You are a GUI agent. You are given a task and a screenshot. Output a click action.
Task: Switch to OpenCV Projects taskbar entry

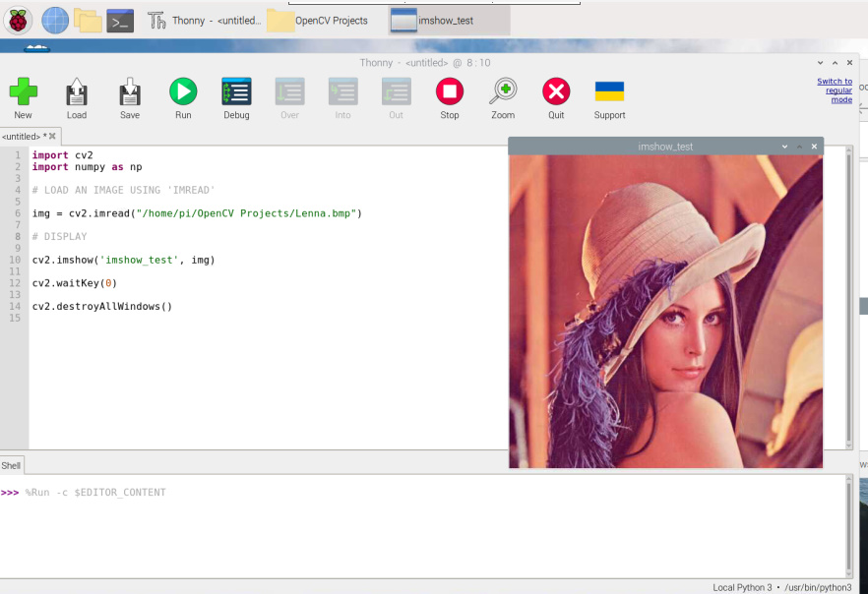coord(318,21)
